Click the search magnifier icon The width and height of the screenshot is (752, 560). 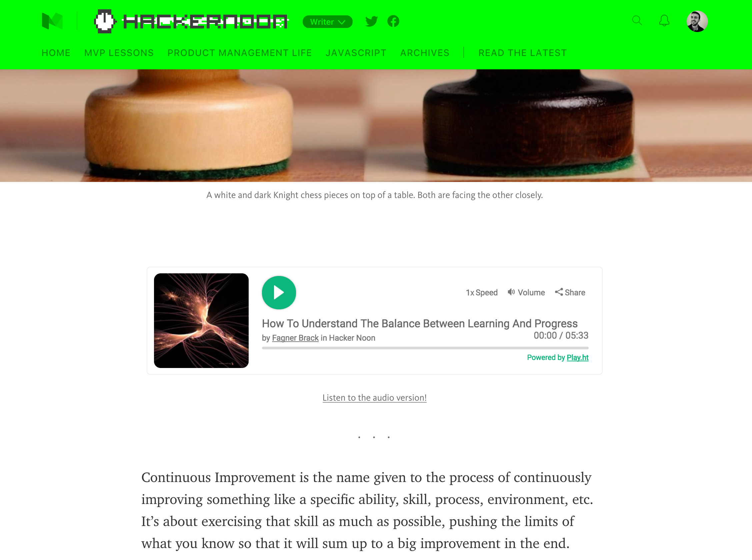(637, 21)
